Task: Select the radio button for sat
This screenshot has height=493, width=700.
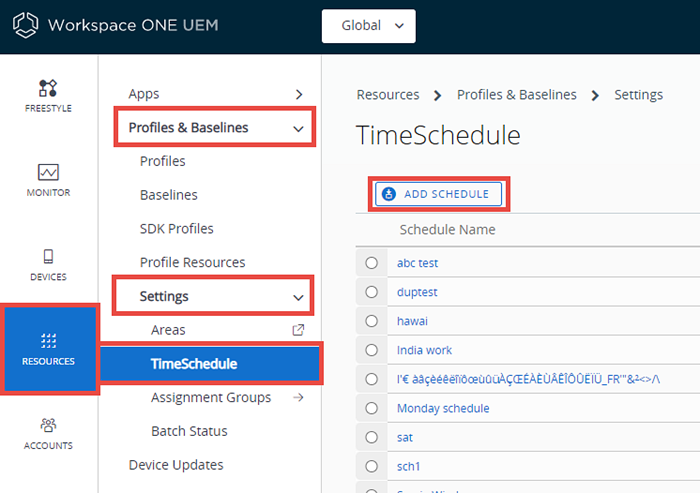Action: 371,437
